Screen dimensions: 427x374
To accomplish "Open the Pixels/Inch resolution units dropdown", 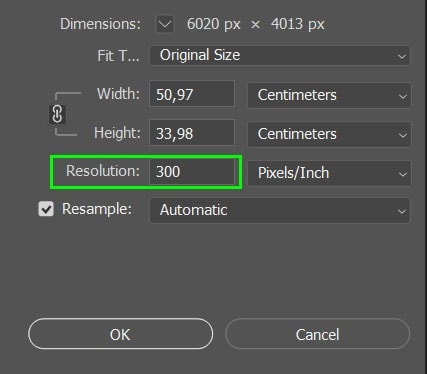I will pos(329,173).
